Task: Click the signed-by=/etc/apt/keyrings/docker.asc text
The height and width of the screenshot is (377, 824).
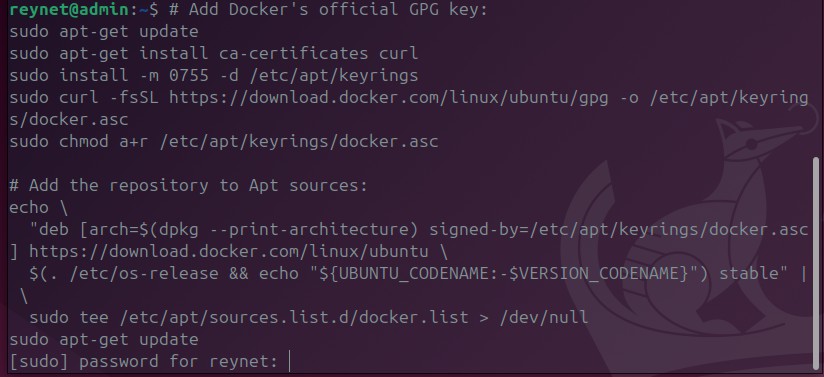Action: [619, 229]
